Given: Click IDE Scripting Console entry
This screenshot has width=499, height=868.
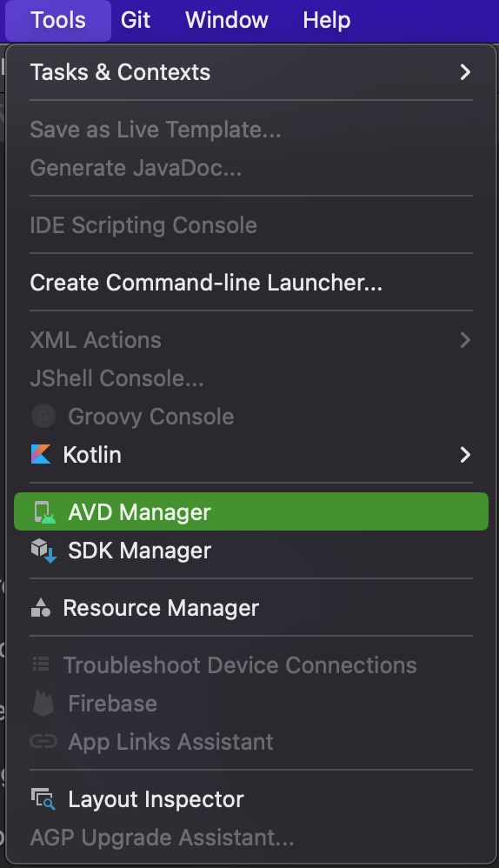Looking at the screenshot, I should tap(251, 225).
